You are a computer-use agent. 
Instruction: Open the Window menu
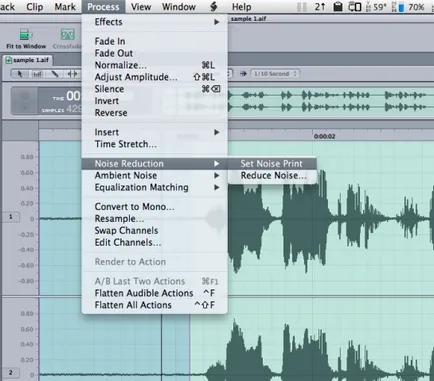[x=179, y=7]
